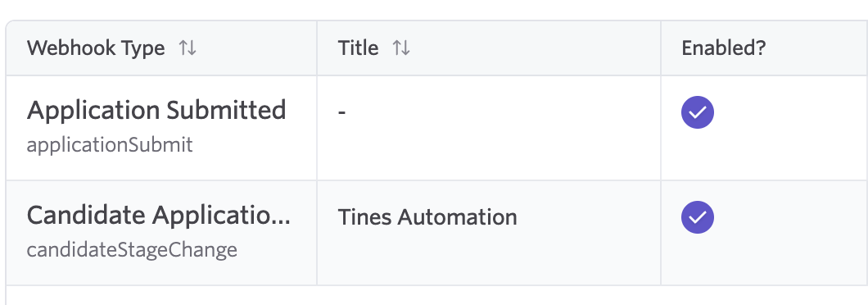
Task: Open the Candidate Application webhook row
Action: (x=436, y=233)
